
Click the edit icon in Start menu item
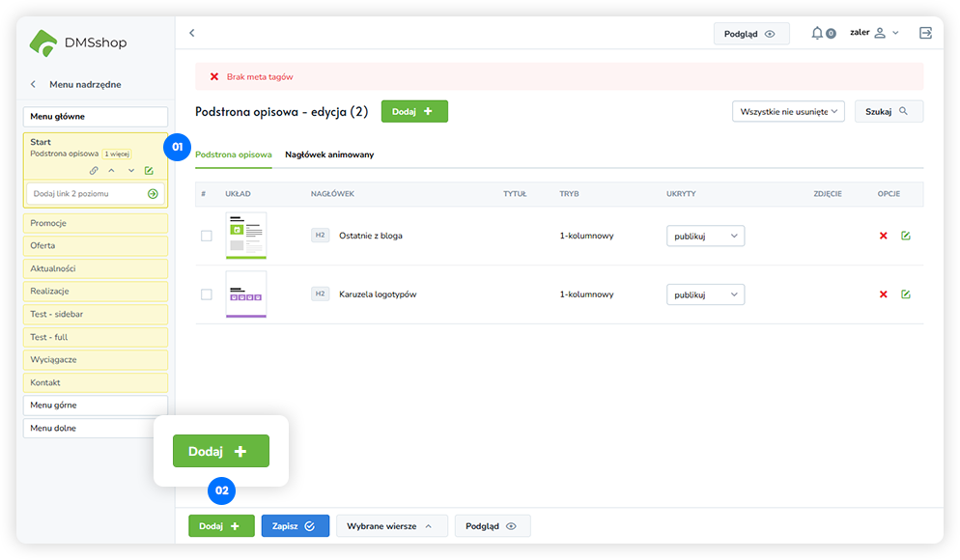pyautogui.click(x=149, y=171)
